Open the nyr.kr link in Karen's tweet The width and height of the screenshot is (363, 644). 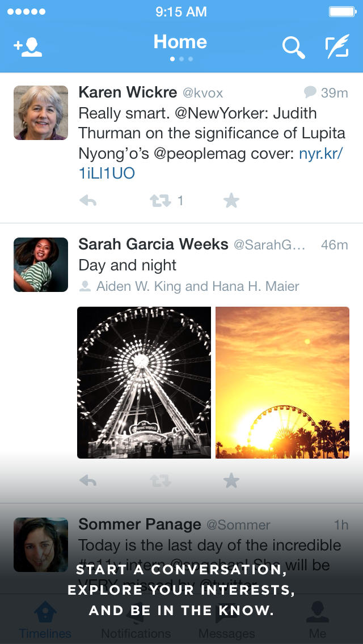[320, 154]
